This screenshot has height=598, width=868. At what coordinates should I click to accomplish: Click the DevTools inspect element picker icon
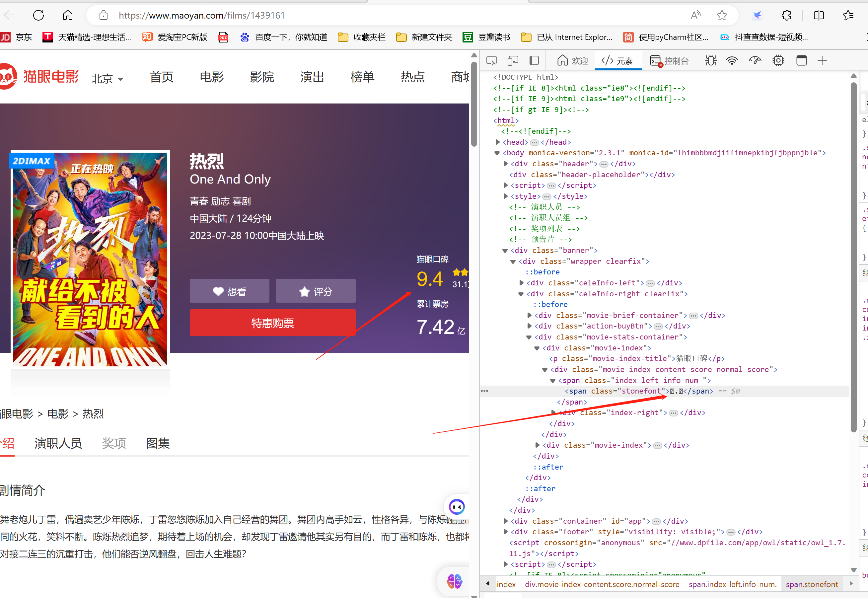[491, 61]
